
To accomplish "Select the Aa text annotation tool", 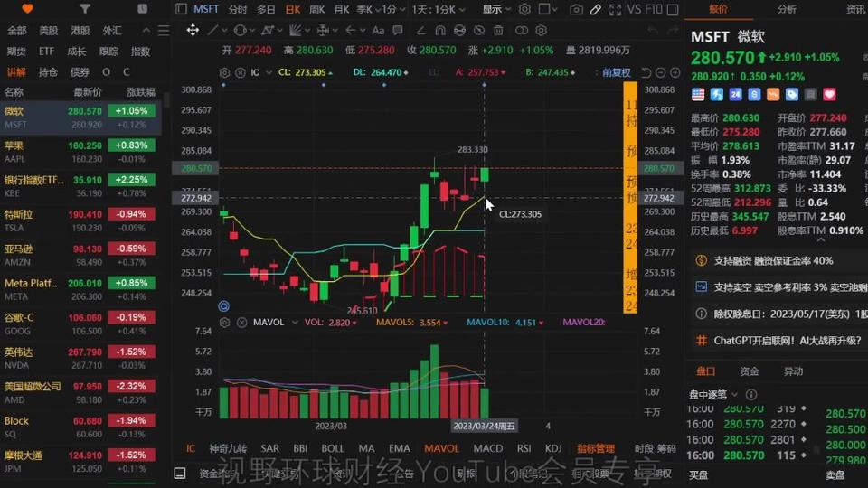I will coord(378,31).
